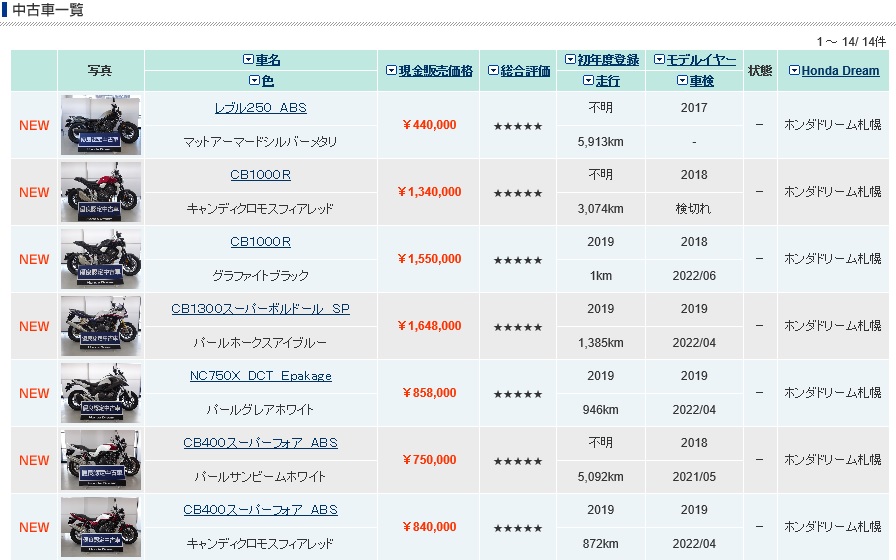
Task: Open CB1300スーパーボルドール SP listing link
Action: tap(261, 309)
